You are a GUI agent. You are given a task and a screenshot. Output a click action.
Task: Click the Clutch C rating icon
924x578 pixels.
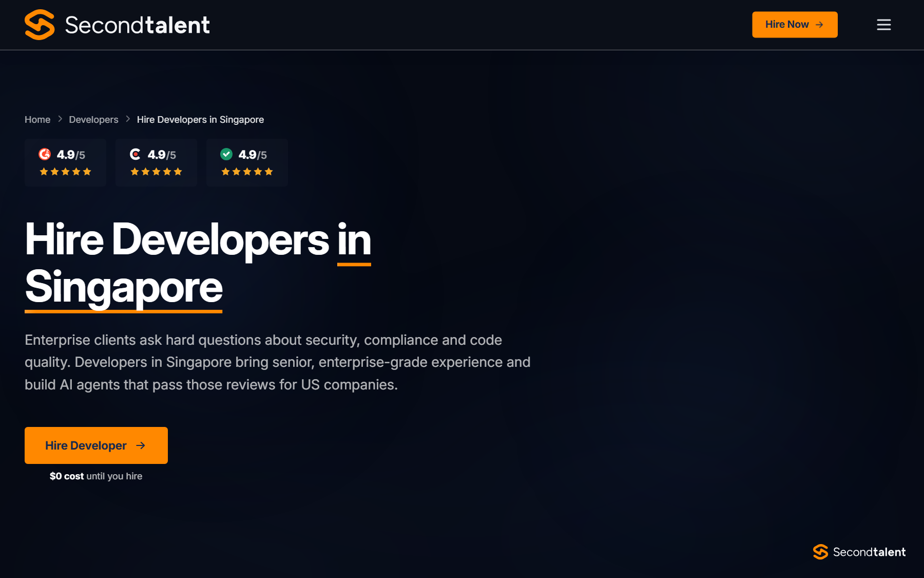tap(135, 154)
